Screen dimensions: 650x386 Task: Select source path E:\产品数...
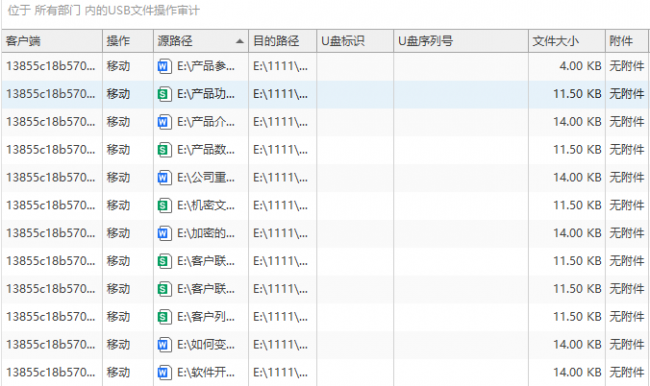(x=206, y=150)
